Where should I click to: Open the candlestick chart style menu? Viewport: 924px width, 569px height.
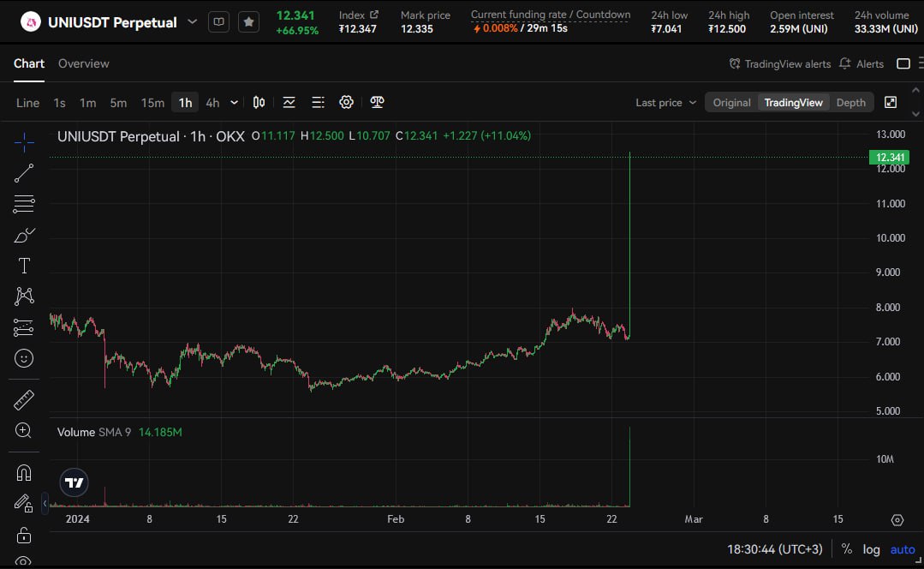tap(259, 103)
